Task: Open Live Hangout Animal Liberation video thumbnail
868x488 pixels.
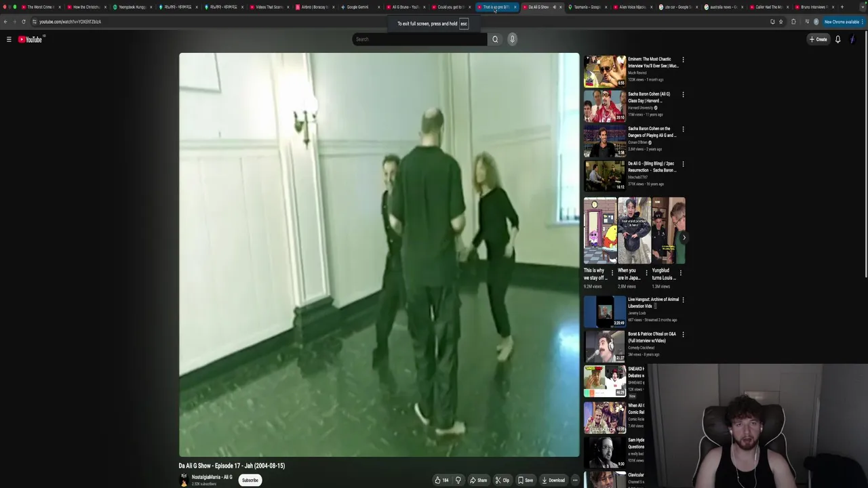Action: (605, 311)
